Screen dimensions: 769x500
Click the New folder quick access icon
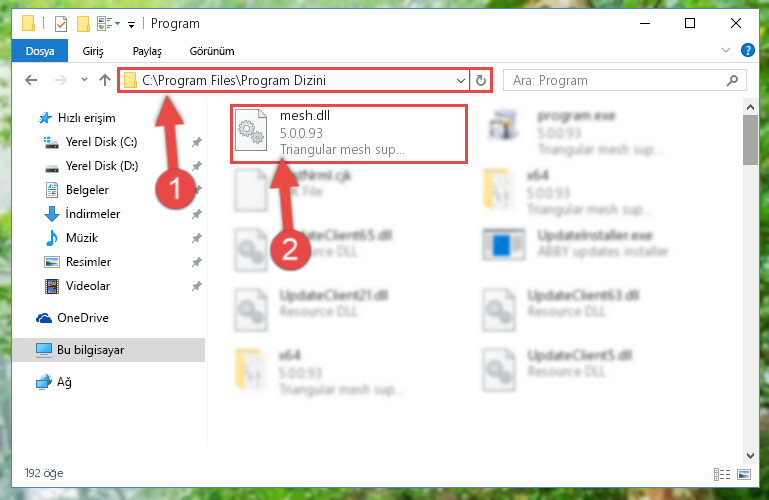point(83,24)
